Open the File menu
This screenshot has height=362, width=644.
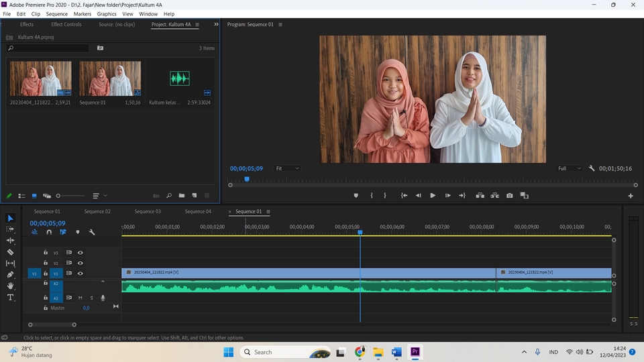(x=7, y=13)
